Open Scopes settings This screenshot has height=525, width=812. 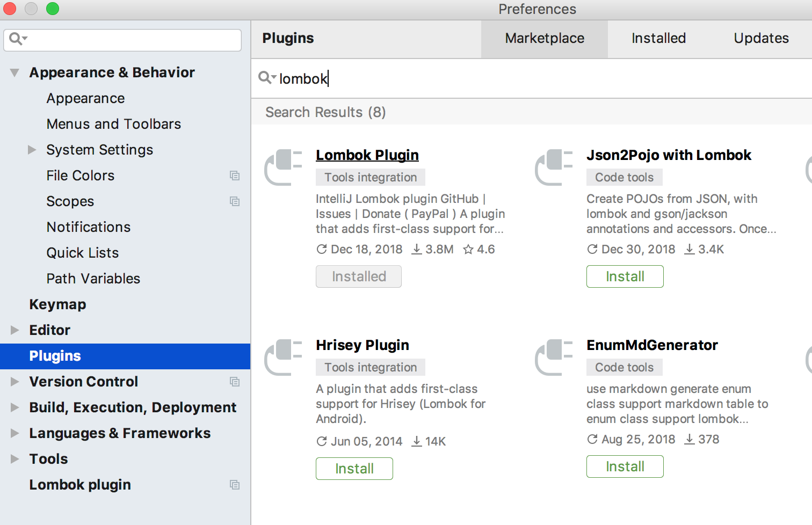[x=70, y=201]
